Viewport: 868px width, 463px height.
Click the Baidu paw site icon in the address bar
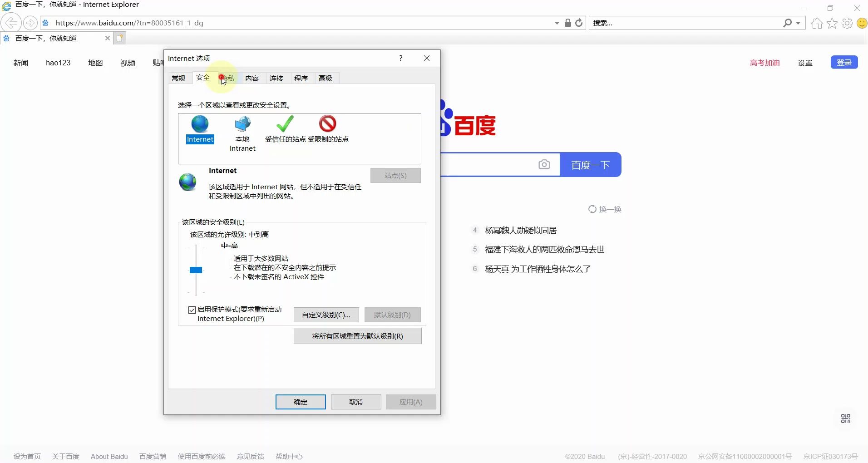[x=45, y=23]
